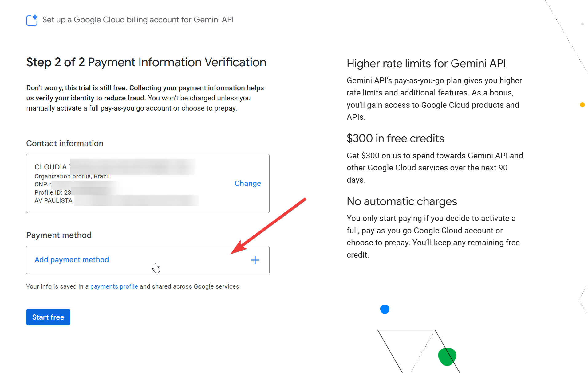
Task: Open the payments profile link
Action: pyautogui.click(x=114, y=286)
